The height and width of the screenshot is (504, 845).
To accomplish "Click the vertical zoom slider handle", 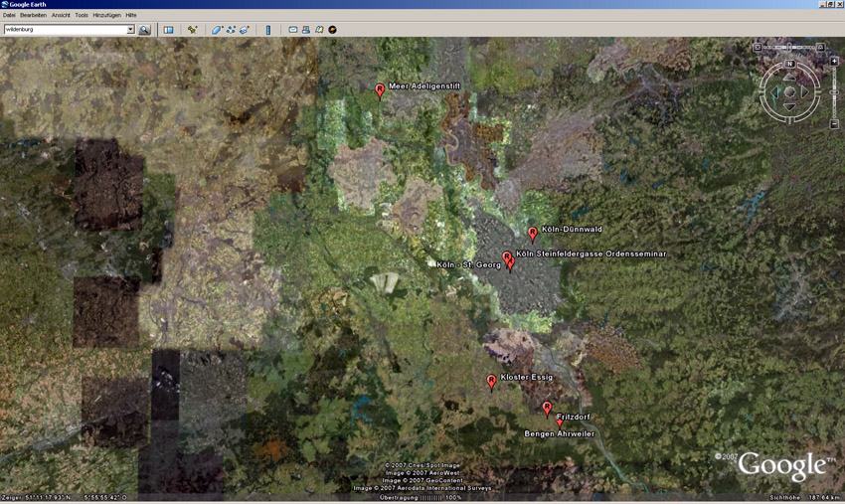I will [x=834, y=92].
